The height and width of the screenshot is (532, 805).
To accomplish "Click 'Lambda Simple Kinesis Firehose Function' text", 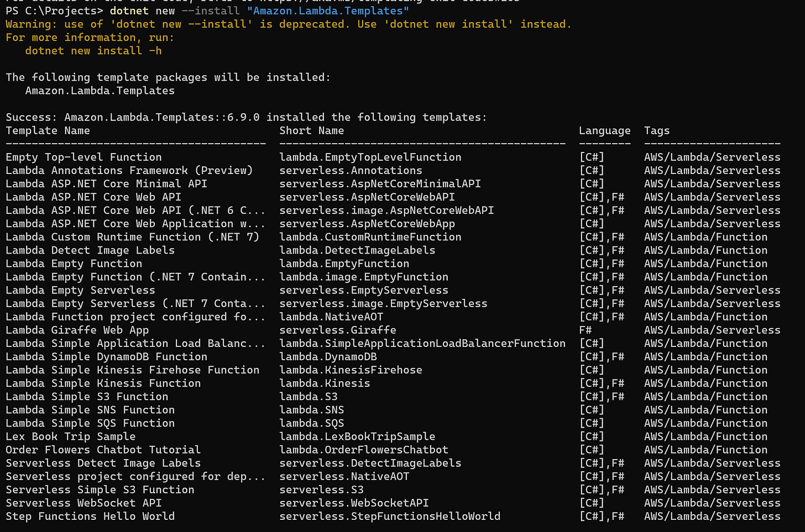I will 133,370.
